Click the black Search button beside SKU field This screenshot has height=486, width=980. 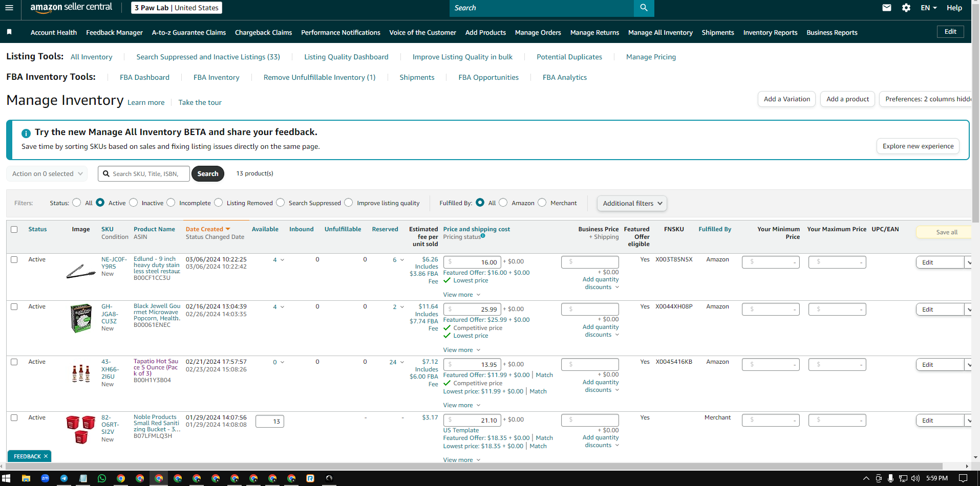click(208, 173)
